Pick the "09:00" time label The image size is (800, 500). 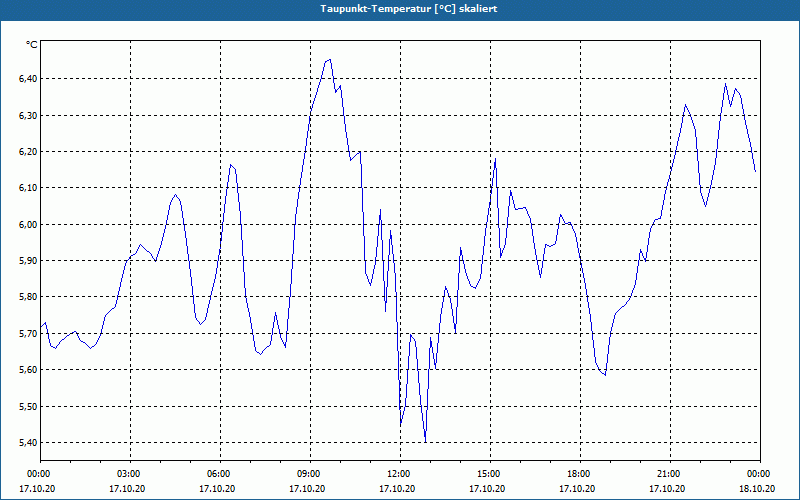(307, 474)
